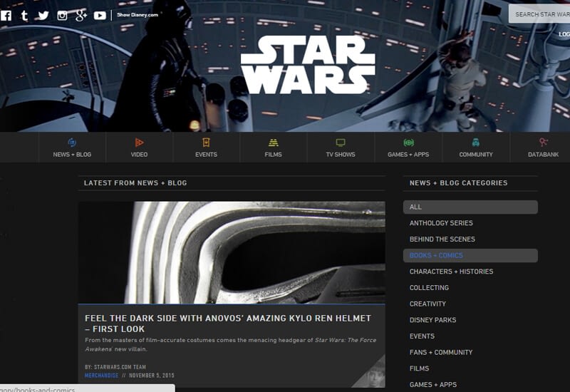The height and width of the screenshot is (392, 570).
Task: Focus the Search Star Wars field
Action: coord(539,14)
